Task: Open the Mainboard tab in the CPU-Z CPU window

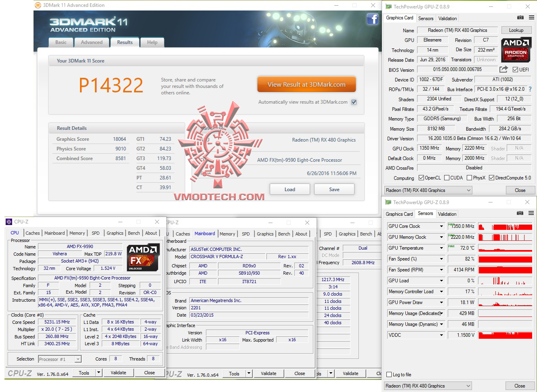Action: (55, 233)
